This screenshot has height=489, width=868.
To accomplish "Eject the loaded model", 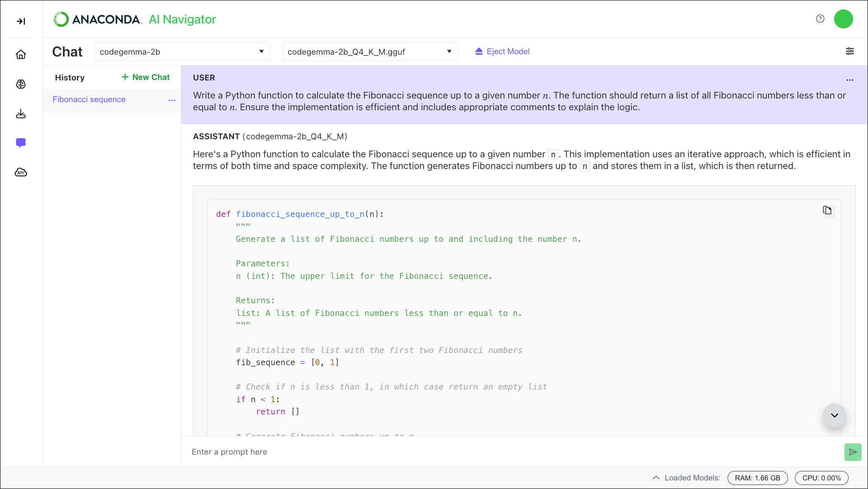I will click(502, 51).
